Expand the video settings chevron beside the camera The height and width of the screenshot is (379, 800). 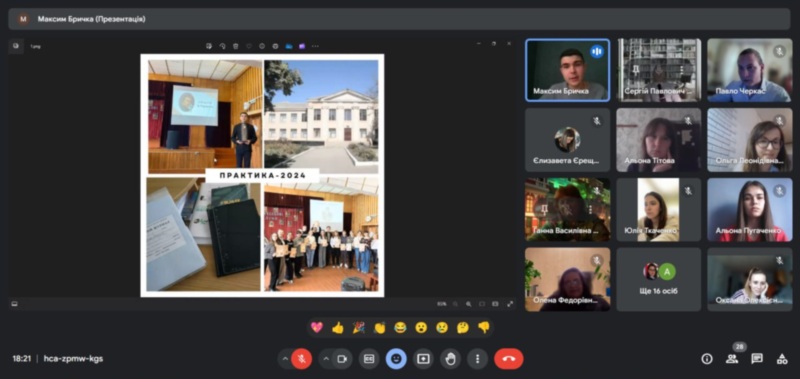click(326, 359)
